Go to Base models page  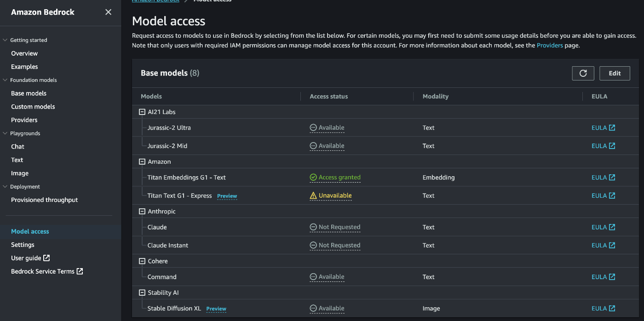pyautogui.click(x=29, y=93)
